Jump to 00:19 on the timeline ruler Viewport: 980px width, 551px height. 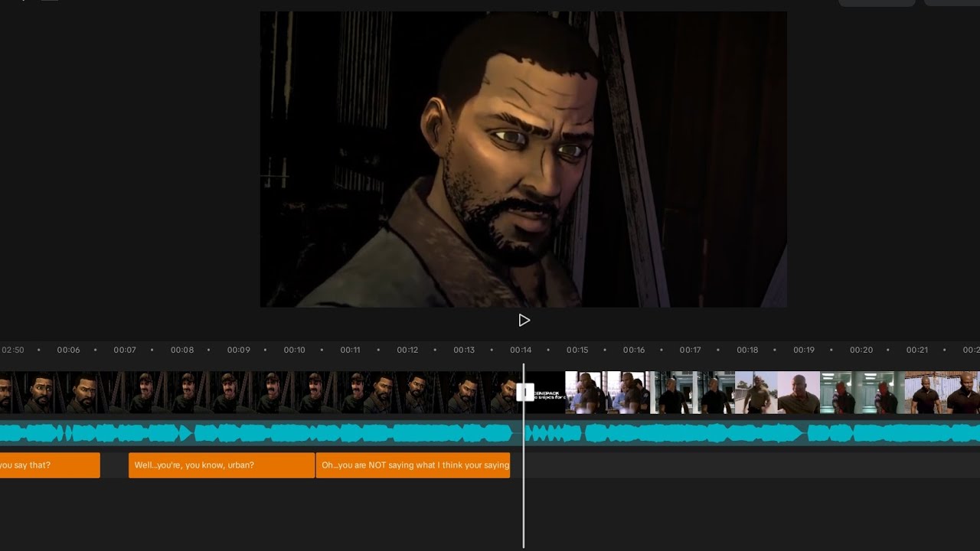tap(804, 350)
